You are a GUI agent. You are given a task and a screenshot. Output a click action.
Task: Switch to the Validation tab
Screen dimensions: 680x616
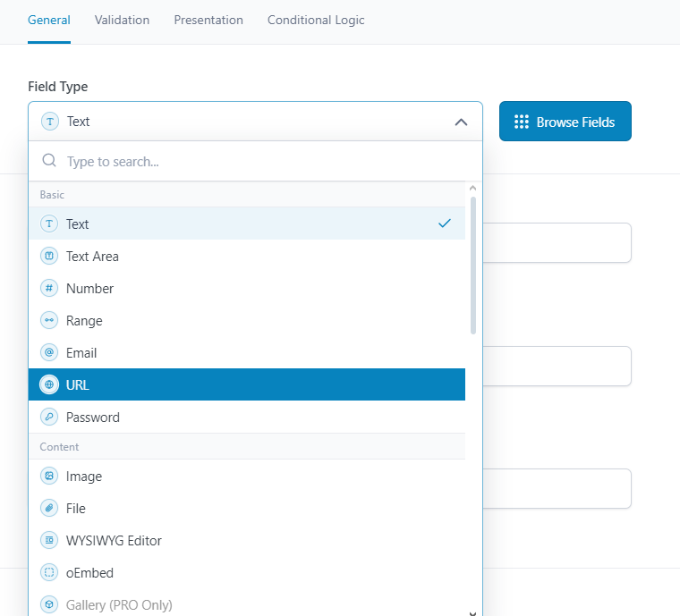pyautogui.click(x=122, y=20)
